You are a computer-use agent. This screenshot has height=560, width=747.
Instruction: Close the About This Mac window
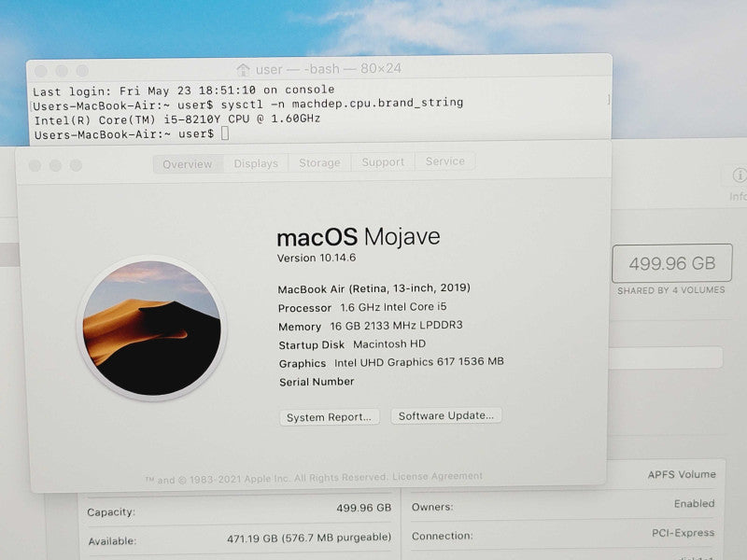[x=35, y=166]
